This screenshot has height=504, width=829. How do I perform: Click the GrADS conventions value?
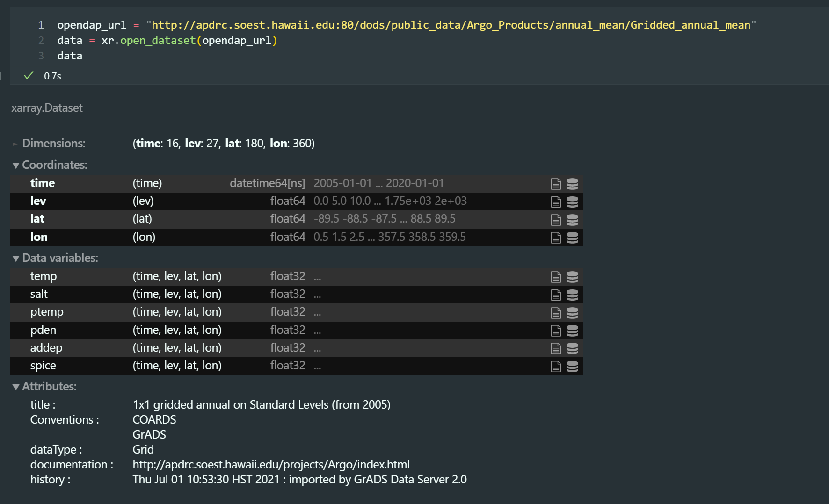tap(149, 434)
